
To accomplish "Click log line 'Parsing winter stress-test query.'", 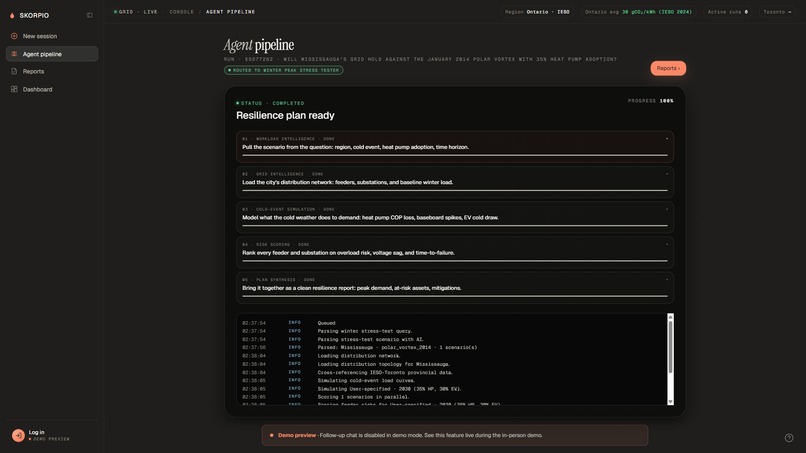I will coord(365,331).
